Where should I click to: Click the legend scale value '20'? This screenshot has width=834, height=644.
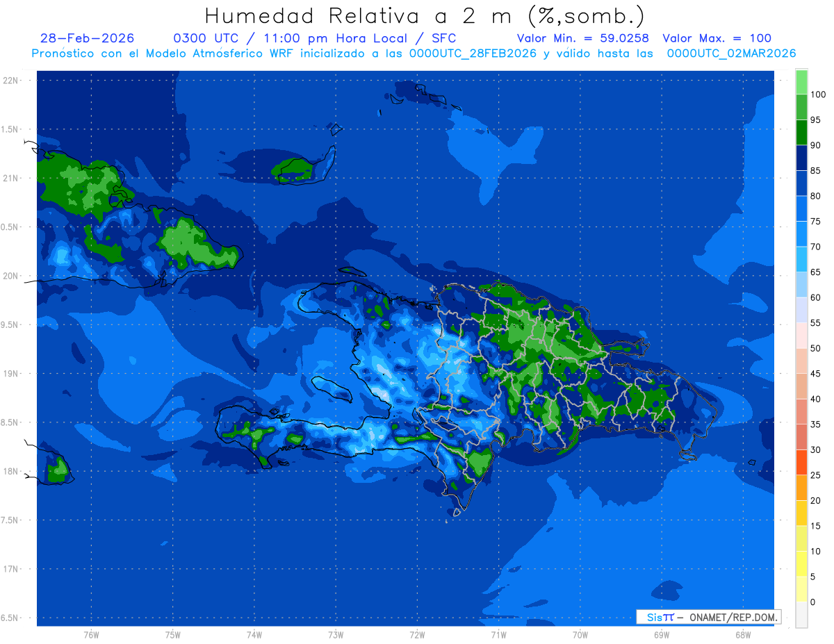tap(815, 500)
